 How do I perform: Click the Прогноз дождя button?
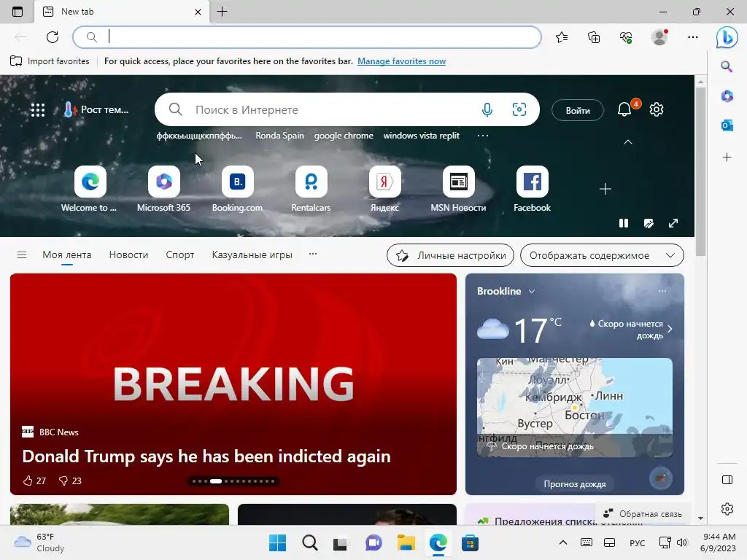[575, 484]
